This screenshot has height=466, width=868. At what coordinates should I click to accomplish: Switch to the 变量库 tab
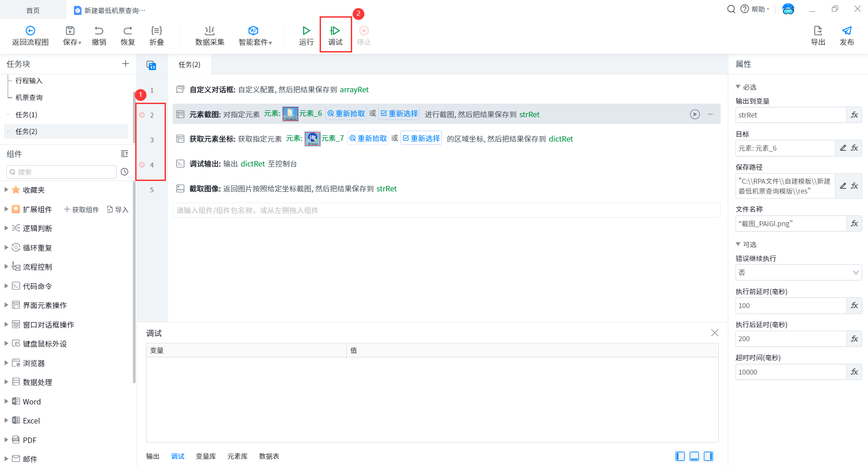coord(206,456)
